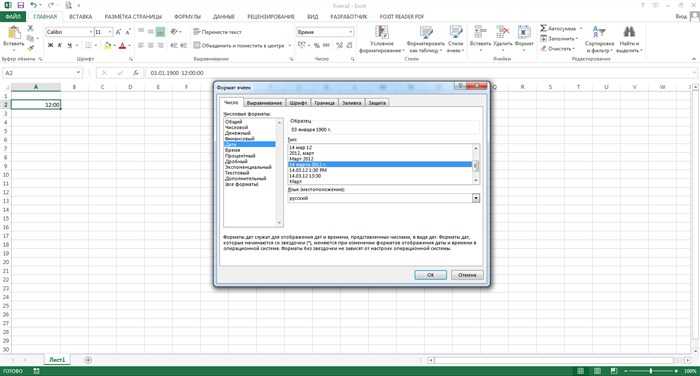Select the 'Март 2012' date type
Viewport: 700px width, 376px height.
pos(301,159)
